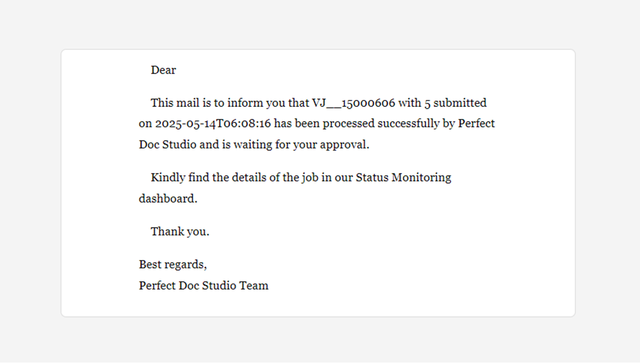Click the "Thank you." line

(180, 231)
